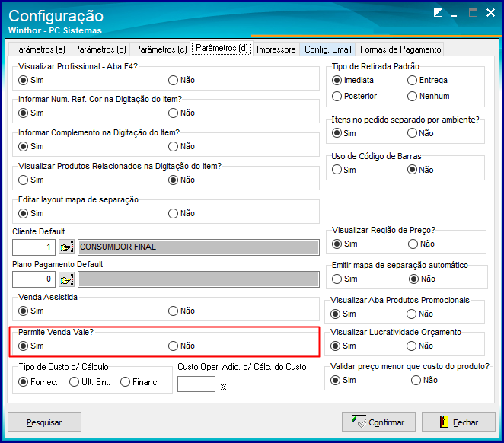This screenshot has height=443, width=504.
Task: Select Sim for Venda Assistida
Action: (31, 311)
